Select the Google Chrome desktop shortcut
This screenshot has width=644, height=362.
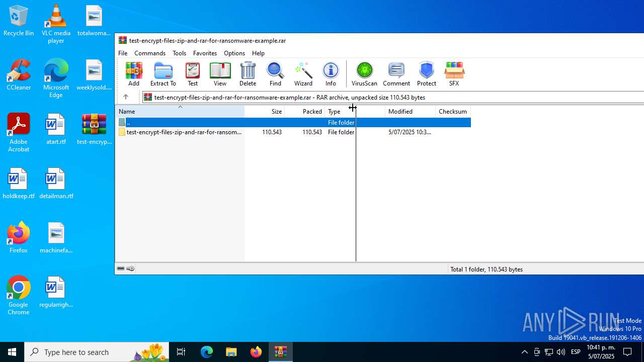coord(19,295)
